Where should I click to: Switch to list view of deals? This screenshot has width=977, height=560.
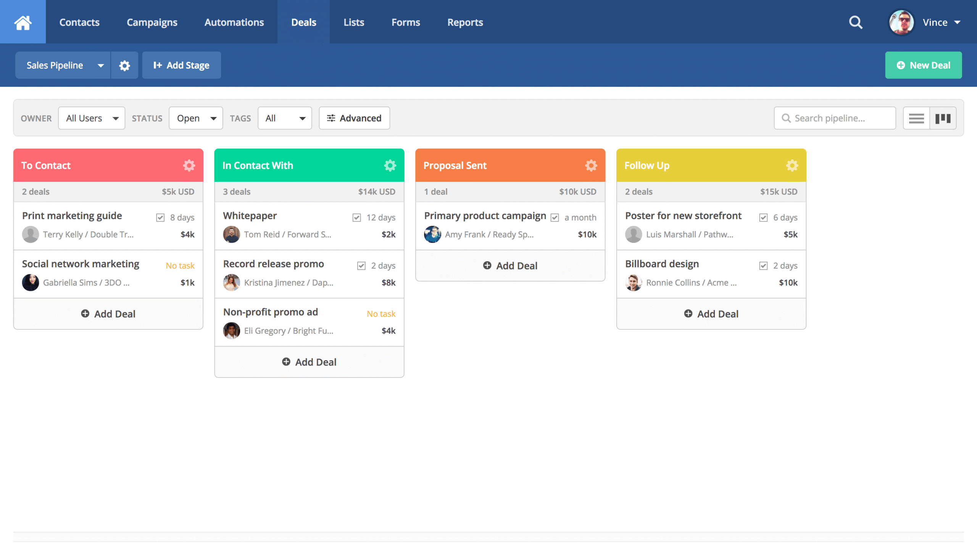click(916, 118)
